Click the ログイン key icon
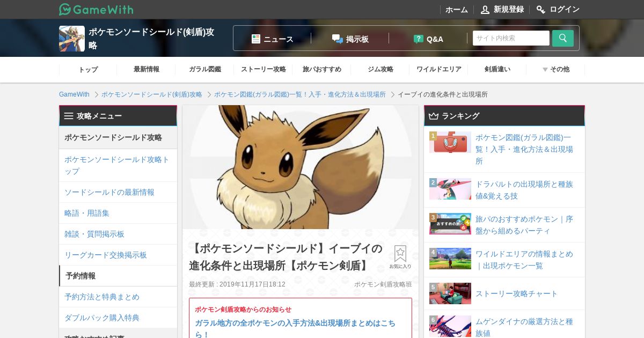Image resolution: width=644 pixels, height=338 pixels. tap(541, 10)
